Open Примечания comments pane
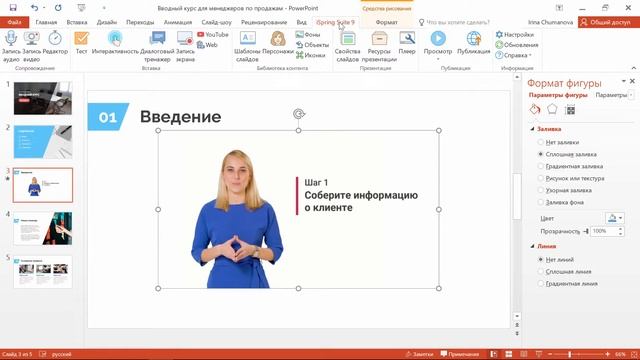 pyautogui.click(x=460, y=354)
